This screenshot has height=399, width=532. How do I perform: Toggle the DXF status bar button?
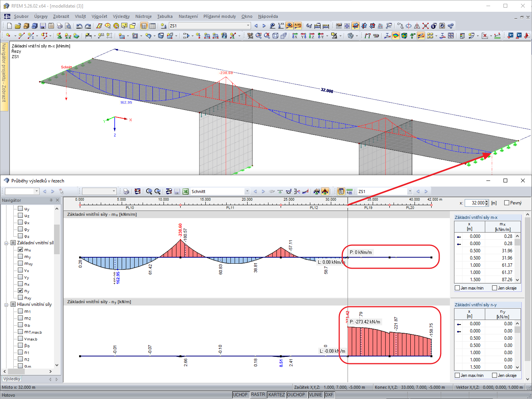[329, 395]
